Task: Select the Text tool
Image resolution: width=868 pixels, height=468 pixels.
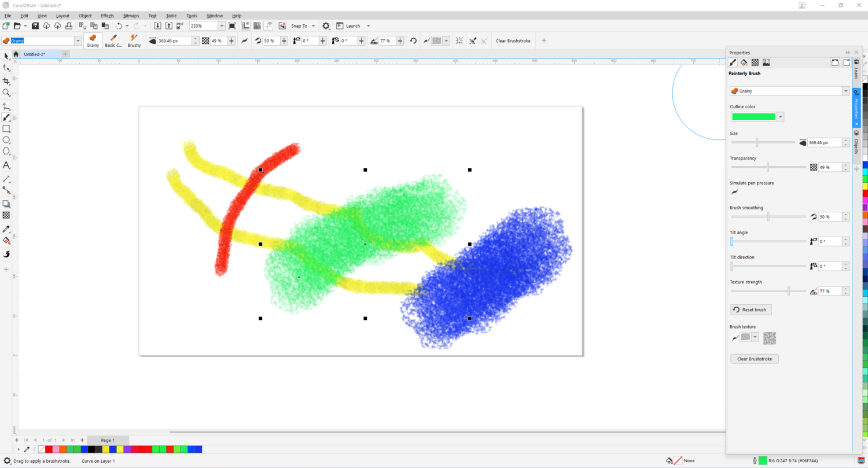Action: tap(6, 165)
